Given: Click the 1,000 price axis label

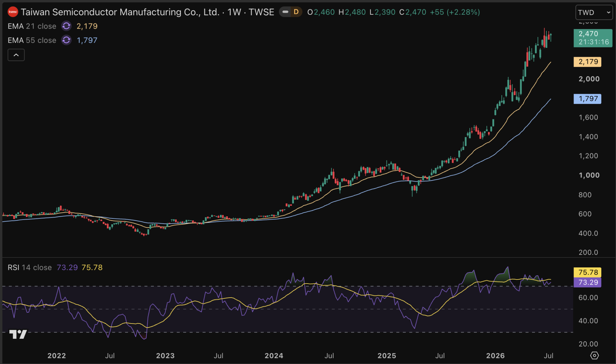Looking at the screenshot, I should [589, 175].
